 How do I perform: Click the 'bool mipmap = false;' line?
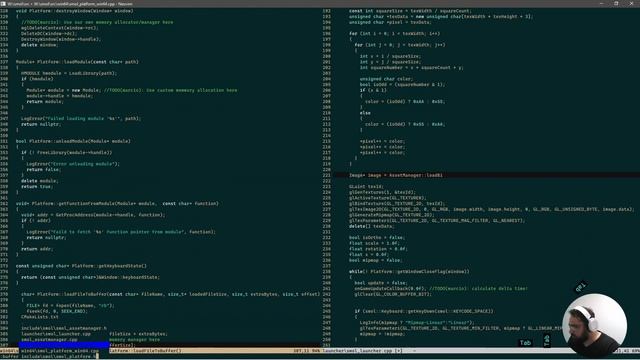[376, 260]
